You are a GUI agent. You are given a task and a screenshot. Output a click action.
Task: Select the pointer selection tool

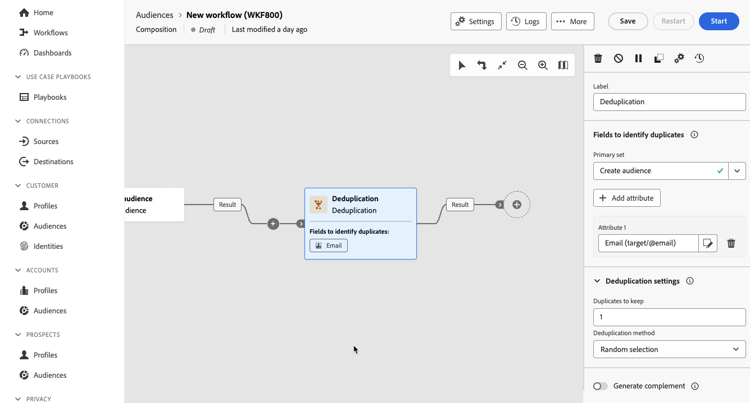462,65
